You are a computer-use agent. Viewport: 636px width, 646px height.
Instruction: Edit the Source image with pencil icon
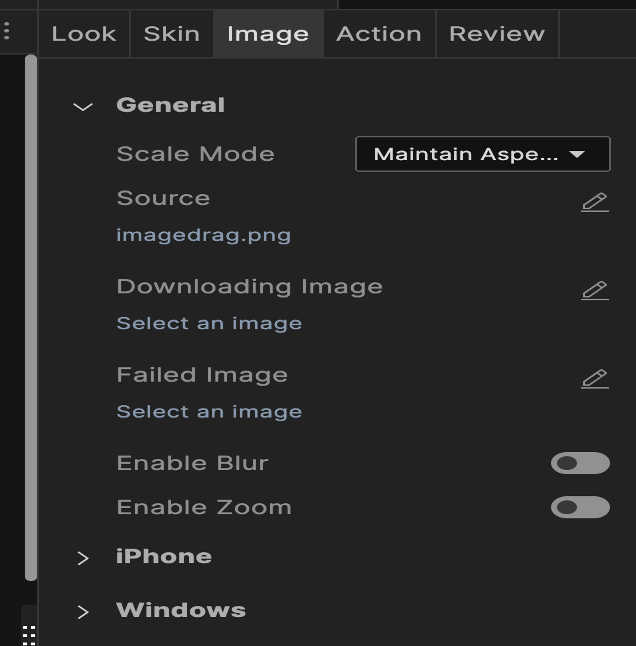(x=595, y=203)
